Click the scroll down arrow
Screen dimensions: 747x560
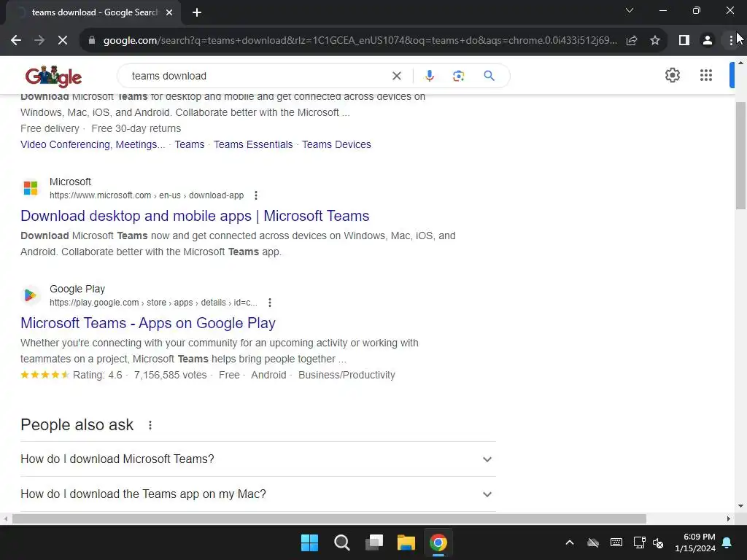pyautogui.click(x=741, y=506)
